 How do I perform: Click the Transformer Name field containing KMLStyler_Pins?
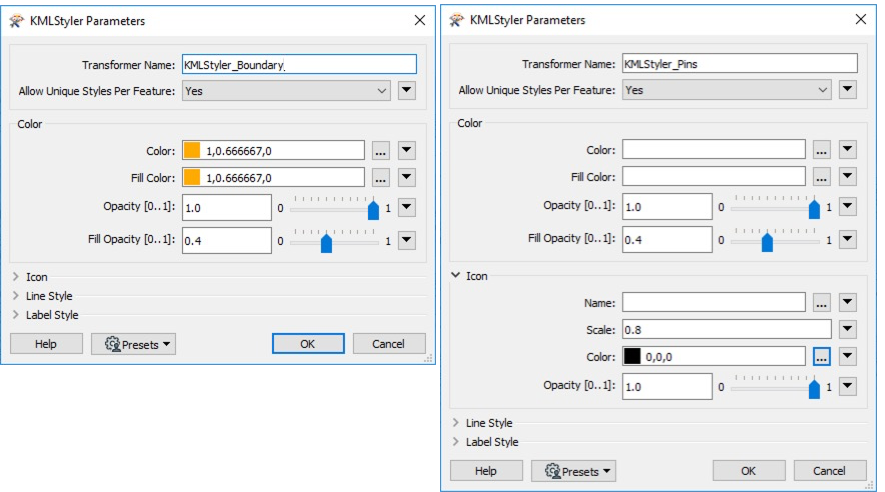point(739,63)
